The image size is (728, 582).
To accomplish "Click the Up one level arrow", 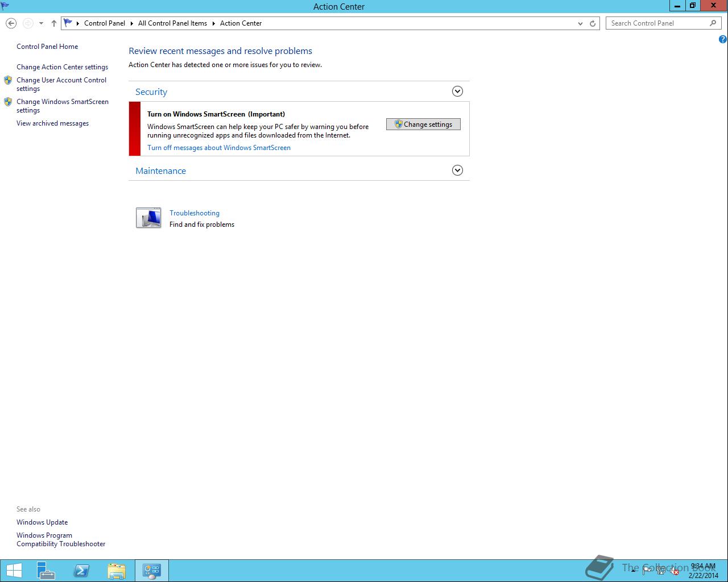I will pos(54,23).
